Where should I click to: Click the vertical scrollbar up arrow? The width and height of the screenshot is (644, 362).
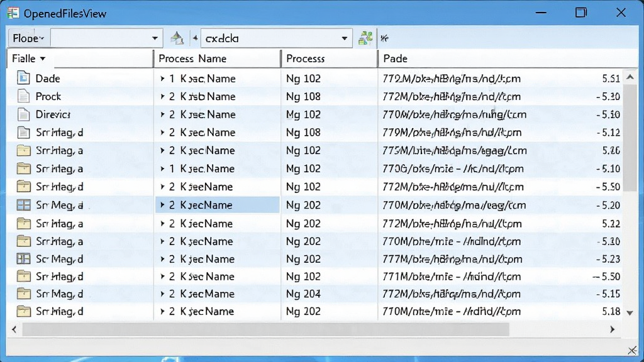point(630,77)
